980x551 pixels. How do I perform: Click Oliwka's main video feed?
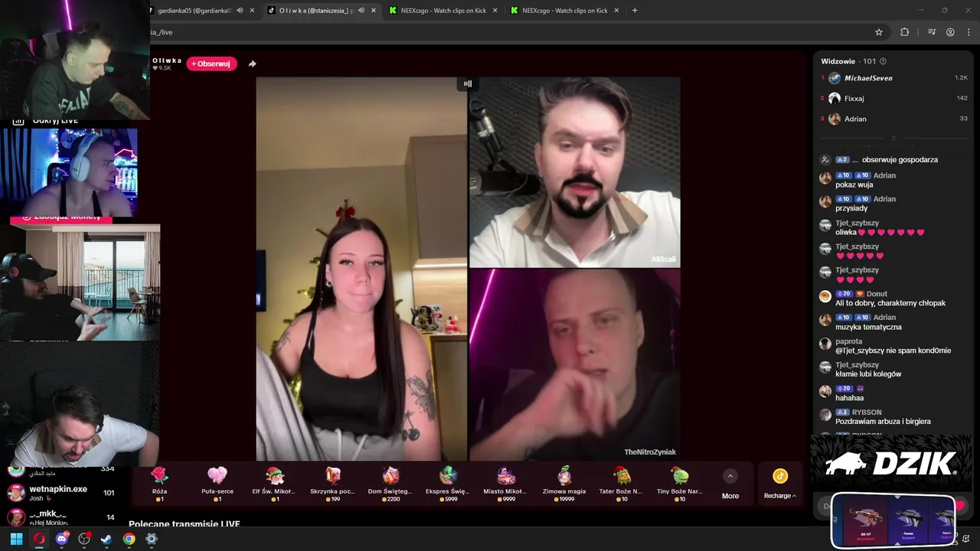coord(361,269)
